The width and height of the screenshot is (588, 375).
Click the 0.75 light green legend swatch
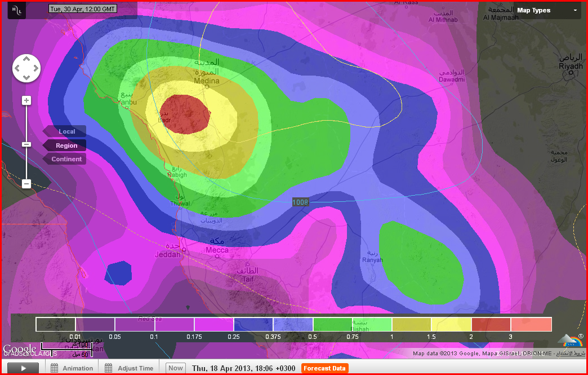[372, 324]
